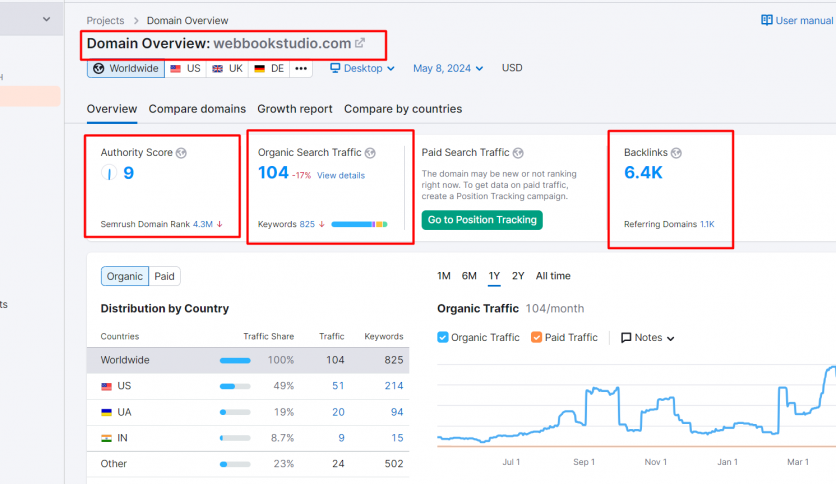836x484 pixels.
Task: Click Projects breadcrumb link
Action: [105, 20]
